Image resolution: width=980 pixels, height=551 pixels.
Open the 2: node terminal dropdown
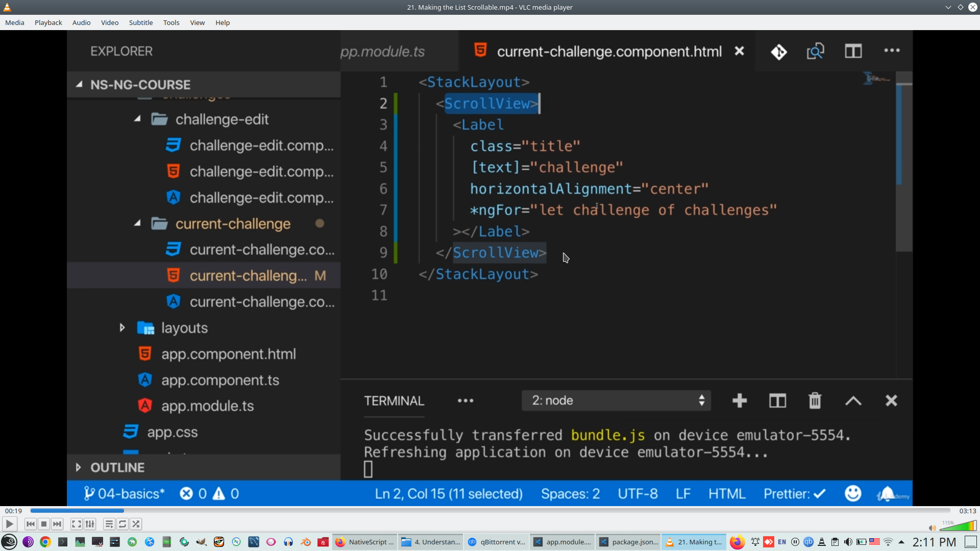pos(616,400)
